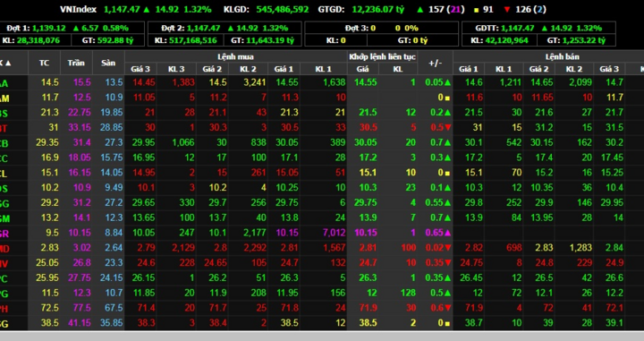
Task: Open the GDTT session summary
Action: (x=538, y=29)
